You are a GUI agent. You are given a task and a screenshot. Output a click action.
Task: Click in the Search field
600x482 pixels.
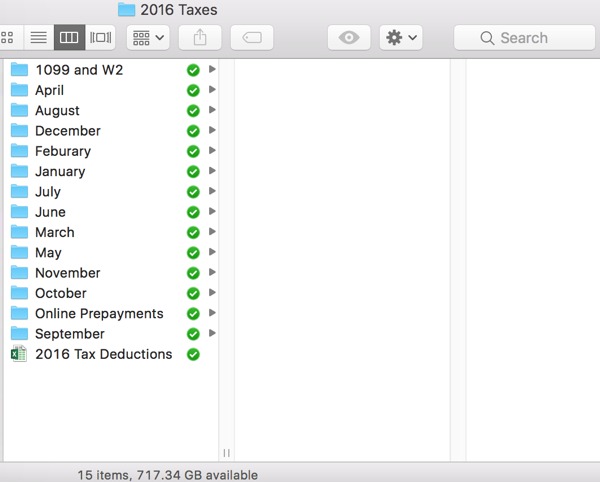click(x=525, y=37)
